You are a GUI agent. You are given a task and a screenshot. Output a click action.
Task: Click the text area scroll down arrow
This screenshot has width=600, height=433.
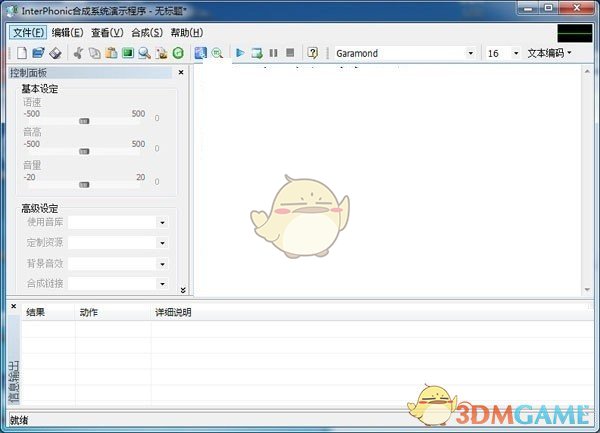tap(587, 290)
